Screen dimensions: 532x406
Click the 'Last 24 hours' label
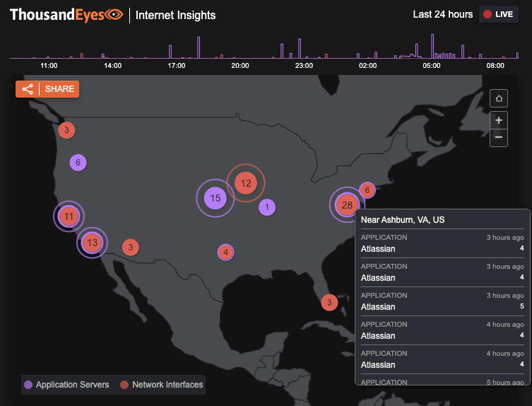tap(443, 14)
